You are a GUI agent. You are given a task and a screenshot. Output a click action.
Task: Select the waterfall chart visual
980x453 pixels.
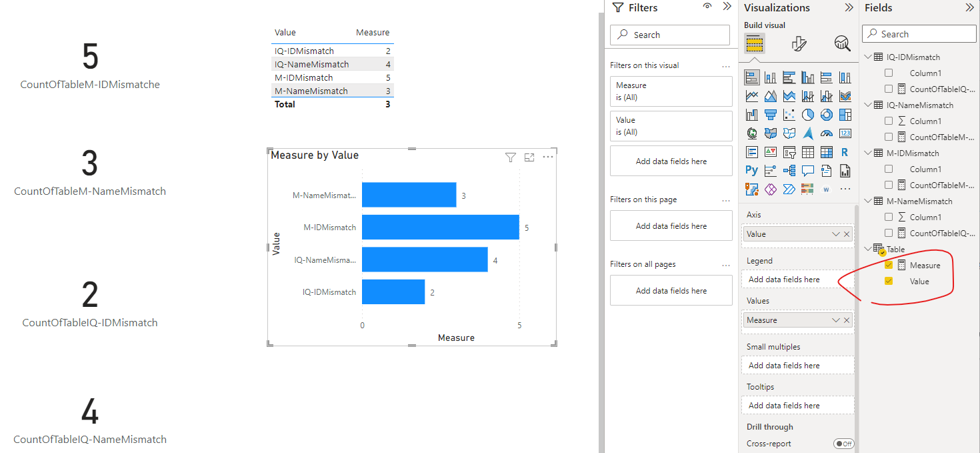pos(752,115)
